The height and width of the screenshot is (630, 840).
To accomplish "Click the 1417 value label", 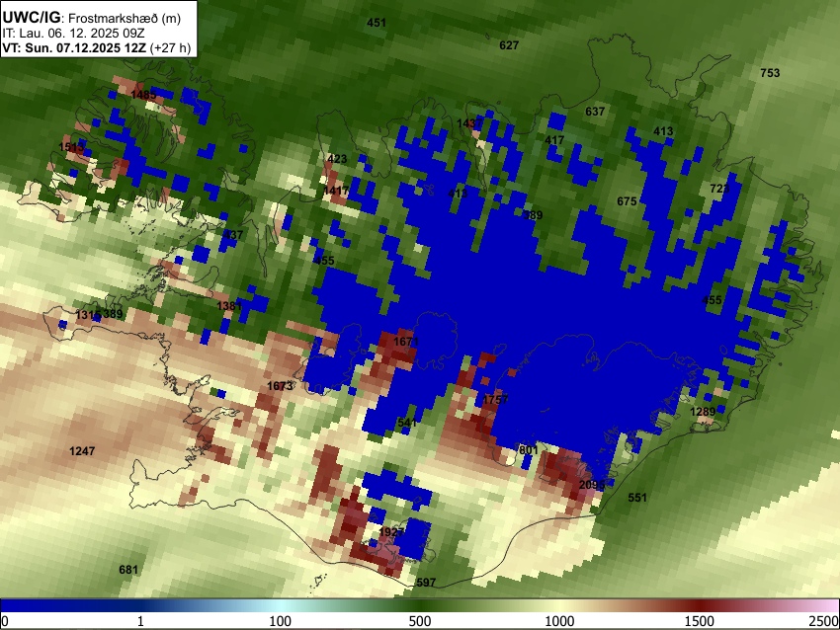I will point(336,190).
